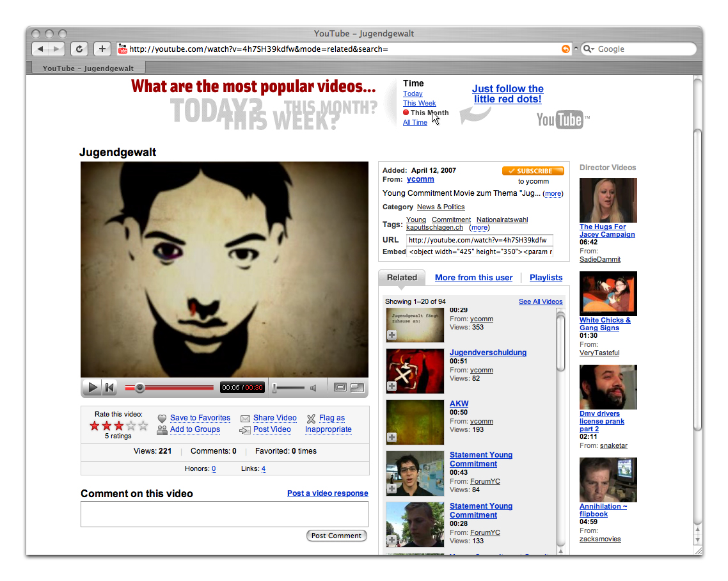Click inside the comment text box
The height and width of the screenshot is (581, 728).
[x=225, y=514]
